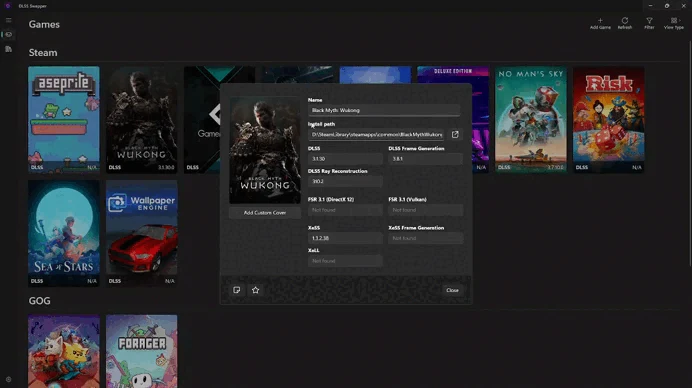This screenshot has height=388, width=692.
Task: Toggle the favourite star icon
Action: tap(256, 290)
